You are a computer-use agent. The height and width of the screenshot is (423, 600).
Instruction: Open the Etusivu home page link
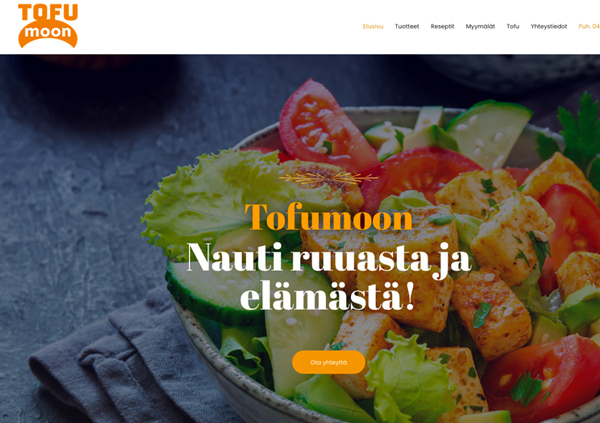coord(373,26)
